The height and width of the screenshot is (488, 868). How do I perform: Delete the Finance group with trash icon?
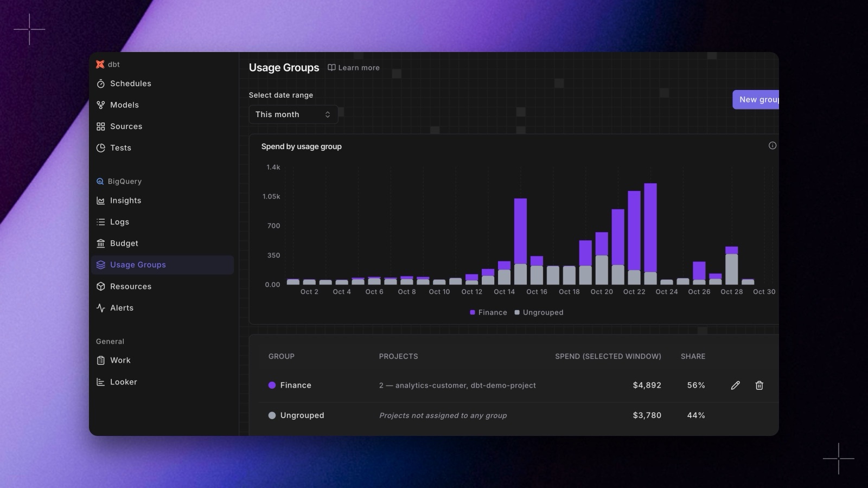coord(759,386)
